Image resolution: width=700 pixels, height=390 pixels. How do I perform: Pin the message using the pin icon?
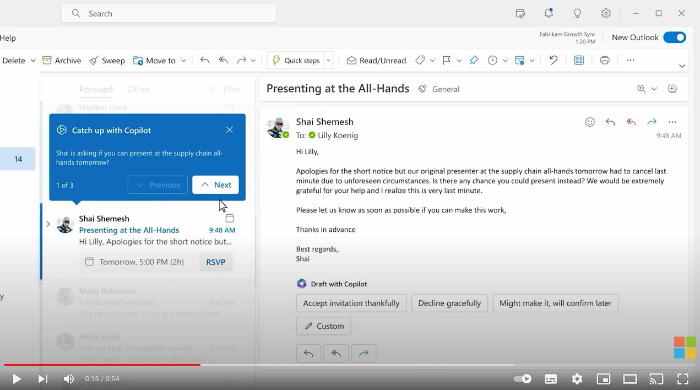tap(474, 60)
